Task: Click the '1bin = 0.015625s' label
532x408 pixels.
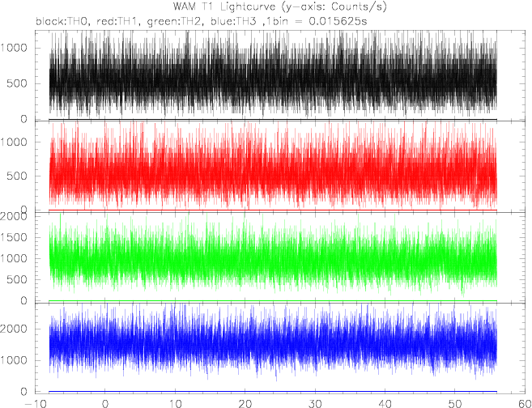Action: pos(317,22)
